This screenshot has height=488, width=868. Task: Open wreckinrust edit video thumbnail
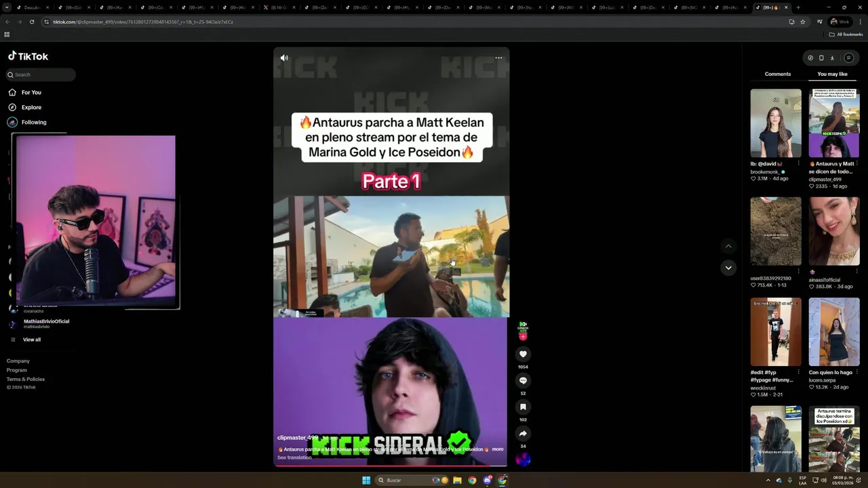[x=776, y=331]
